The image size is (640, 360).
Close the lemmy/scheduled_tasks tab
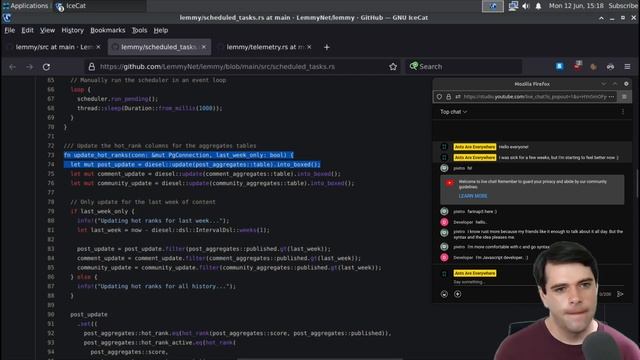(204, 47)
